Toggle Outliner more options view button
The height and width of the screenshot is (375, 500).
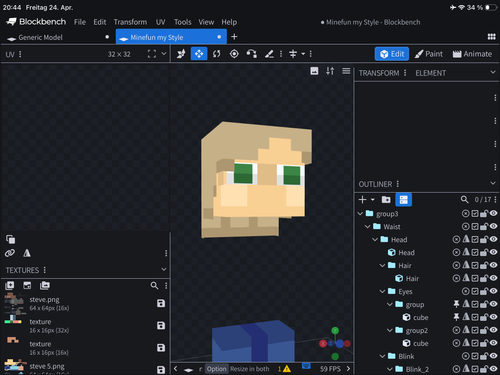point(404,200)
